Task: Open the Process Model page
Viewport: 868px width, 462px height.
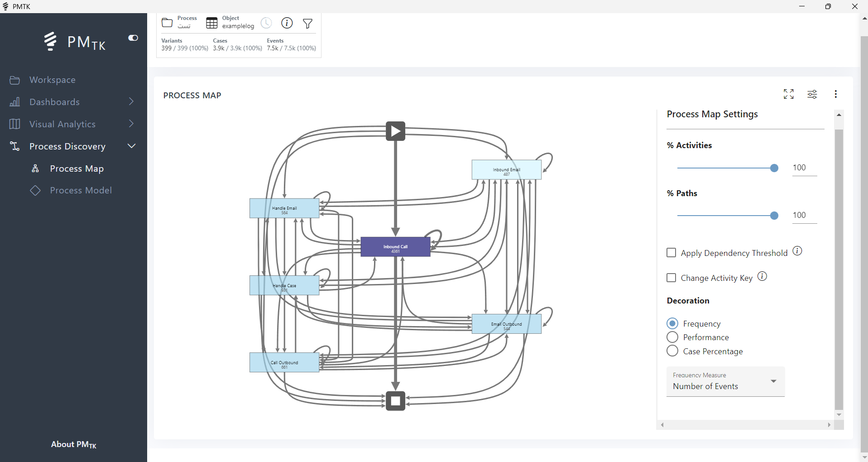Action: (81, 190)
